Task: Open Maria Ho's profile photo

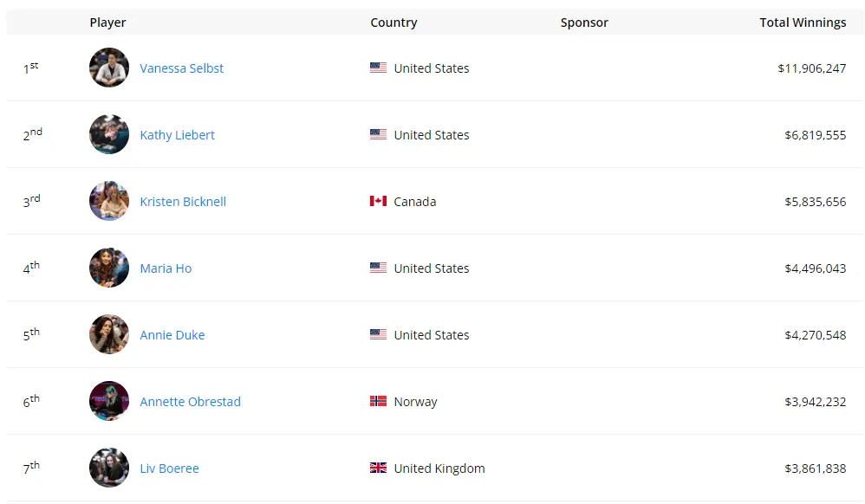Action: 109,268
